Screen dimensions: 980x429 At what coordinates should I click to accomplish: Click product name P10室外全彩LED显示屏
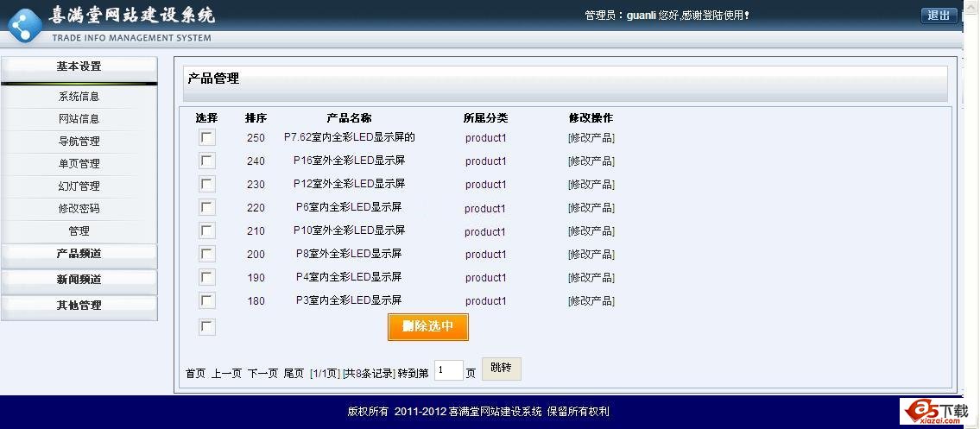pyautogui.click(x=350, y=230)
